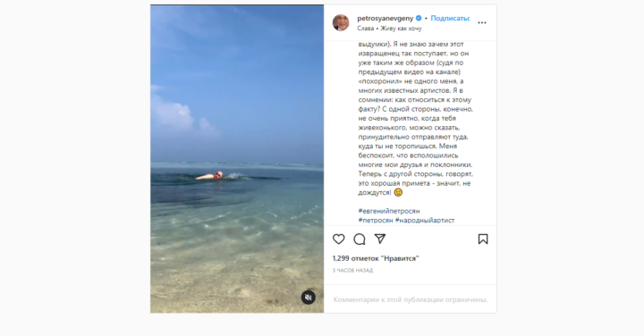View the 1,299 likes list
644x336 pixels.
pyautogui.click(x=376, y=258)
